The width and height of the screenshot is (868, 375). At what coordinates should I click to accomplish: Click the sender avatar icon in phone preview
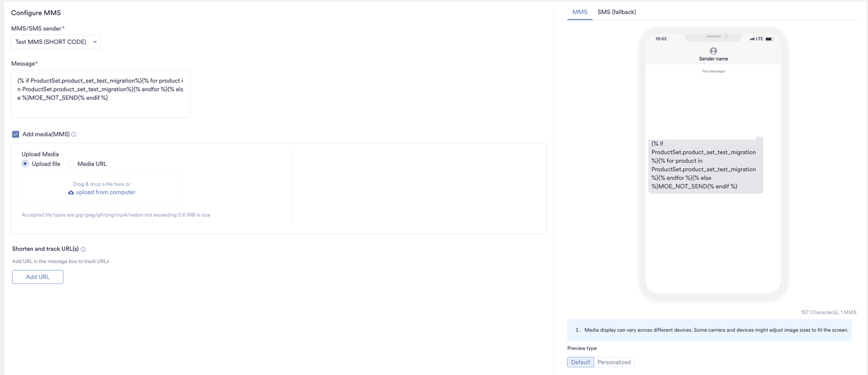coord(713,50)
